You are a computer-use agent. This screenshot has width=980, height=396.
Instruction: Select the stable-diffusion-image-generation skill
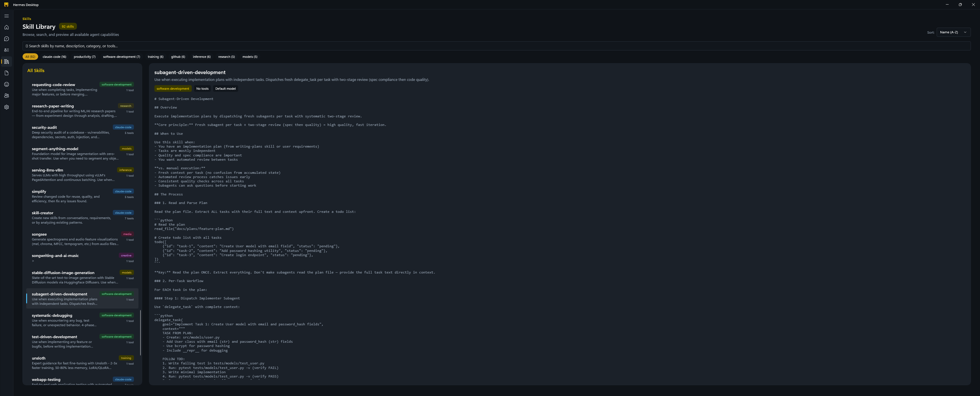pyautogui.click(x=83, y=277)
